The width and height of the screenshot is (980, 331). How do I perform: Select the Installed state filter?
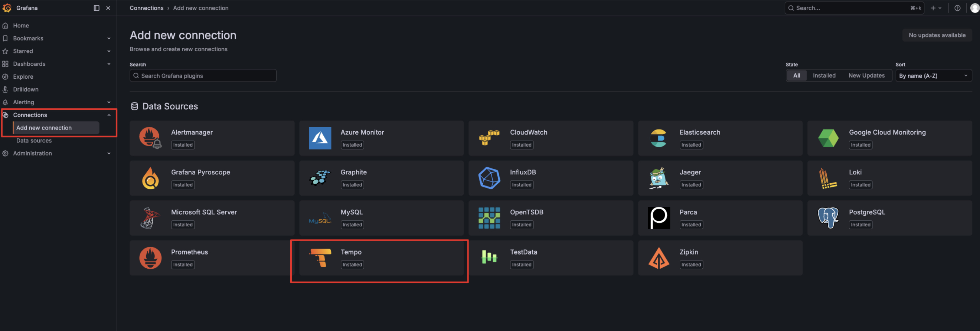(x=824, y=76)
